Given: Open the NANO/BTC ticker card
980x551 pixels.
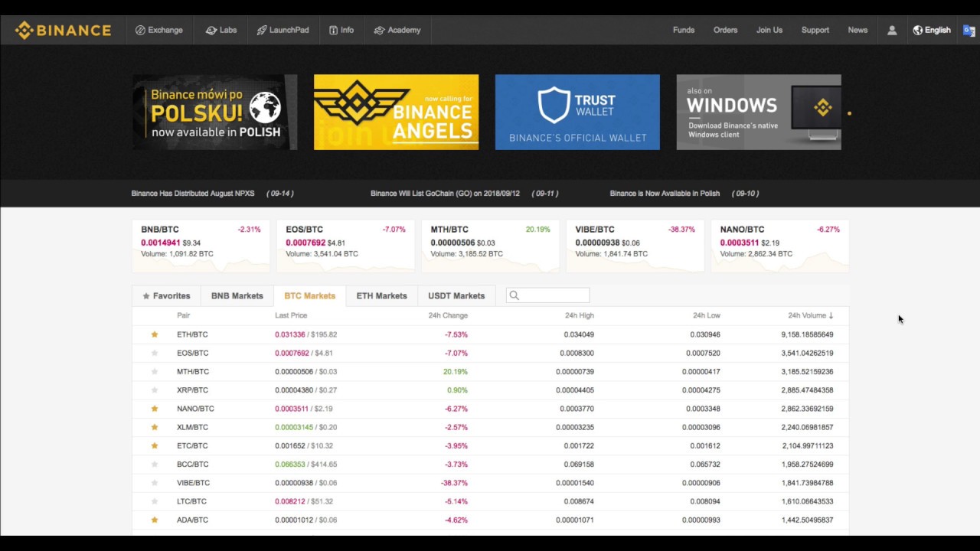Looking at the screenshot, I should (779, 246).
